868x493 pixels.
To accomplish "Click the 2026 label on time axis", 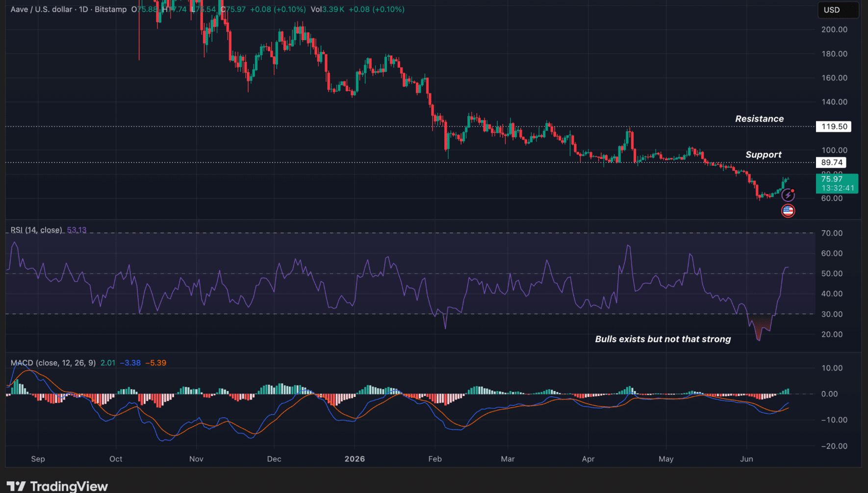I will 355,459.
